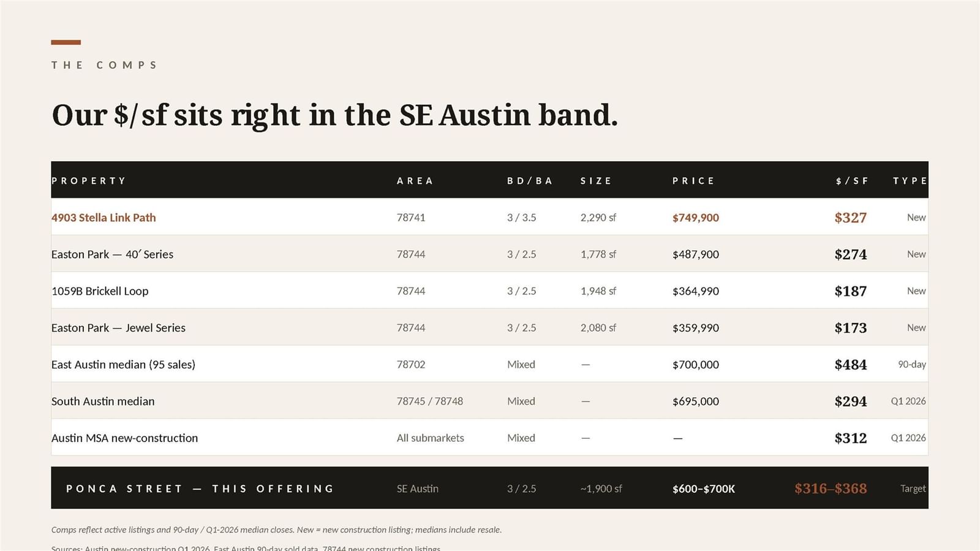
Task: Click the $484 East Austin value
Action: [850, 365]
